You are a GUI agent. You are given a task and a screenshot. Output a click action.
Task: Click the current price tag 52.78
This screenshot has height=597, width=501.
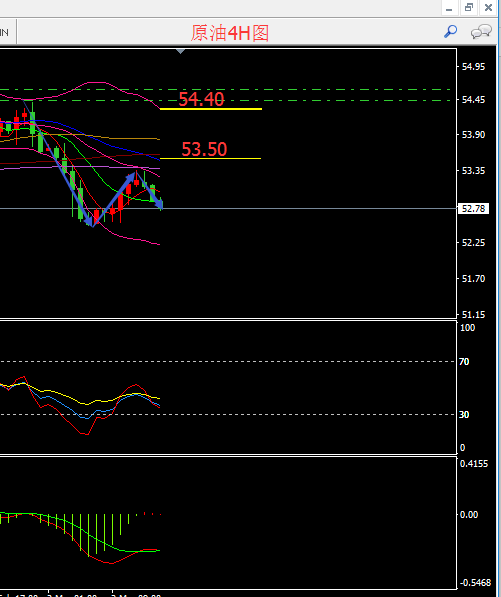click(x=473, y=209)
